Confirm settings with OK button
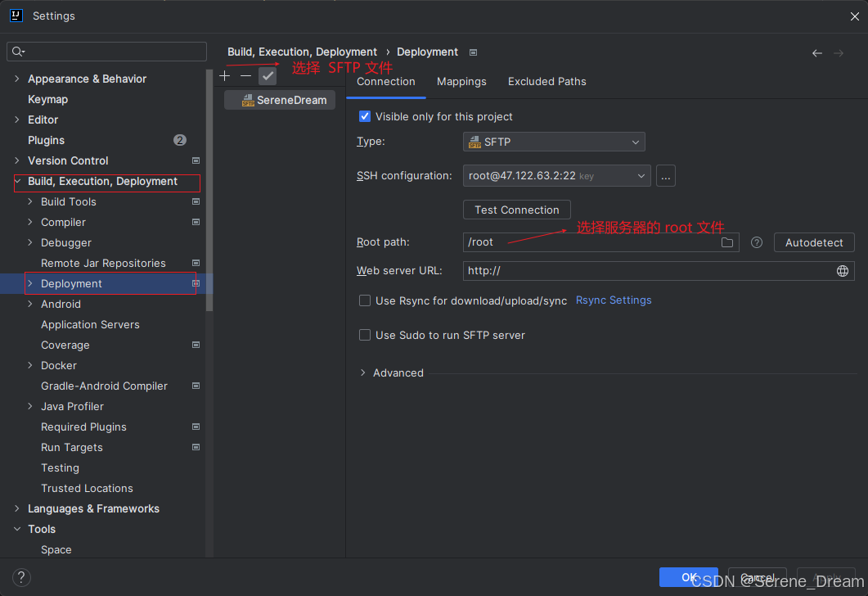 pyautogui.click(x=689, y=577)
